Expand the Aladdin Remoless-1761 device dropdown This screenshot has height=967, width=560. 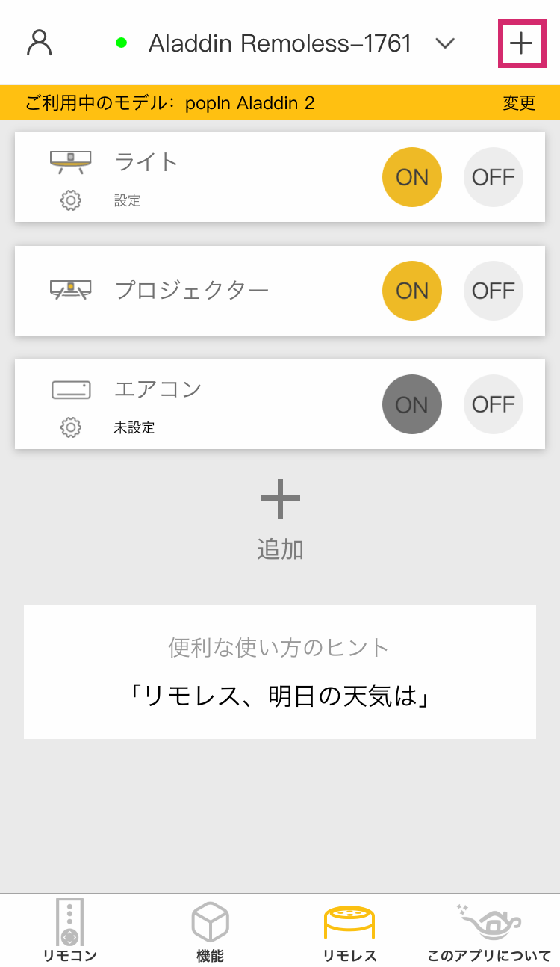point(445,43)
